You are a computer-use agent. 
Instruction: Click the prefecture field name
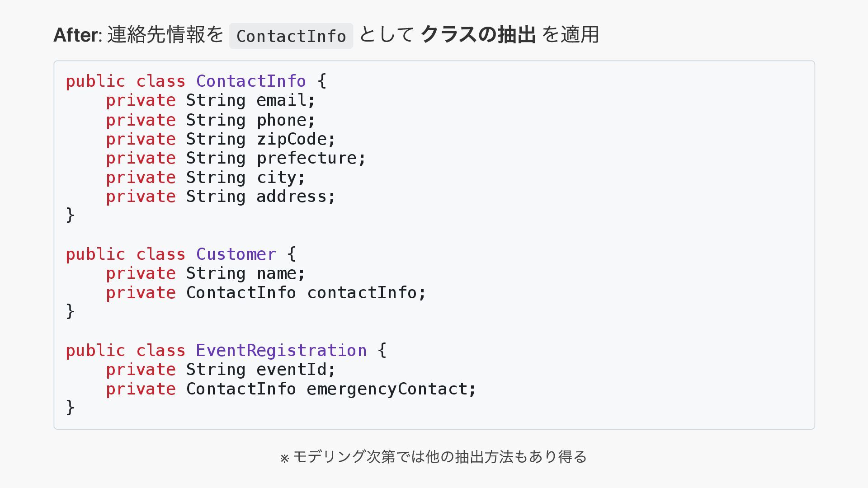coord(307,158)
